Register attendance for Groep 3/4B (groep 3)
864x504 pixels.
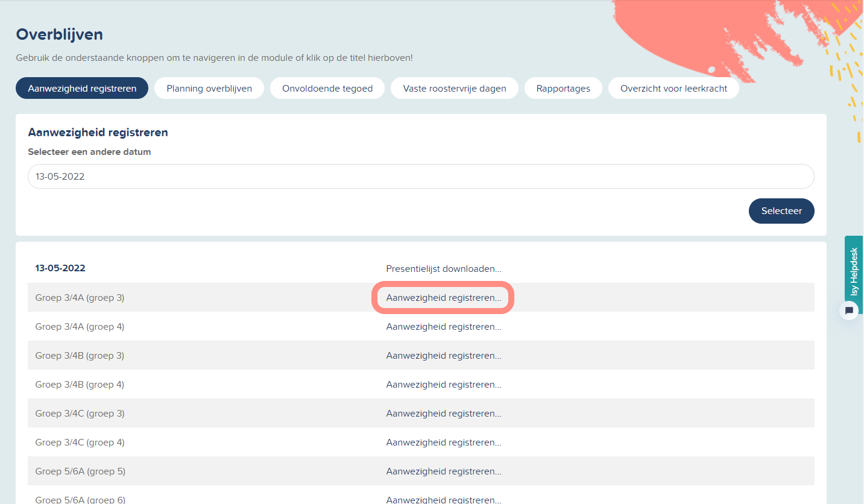click(444, 355)
